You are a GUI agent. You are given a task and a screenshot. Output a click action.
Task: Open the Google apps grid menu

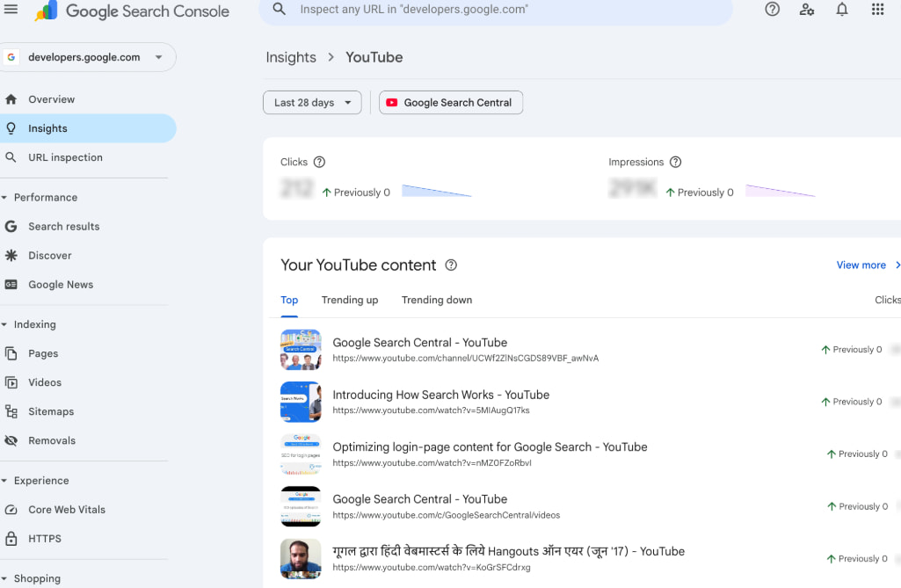tap(876, 10)
